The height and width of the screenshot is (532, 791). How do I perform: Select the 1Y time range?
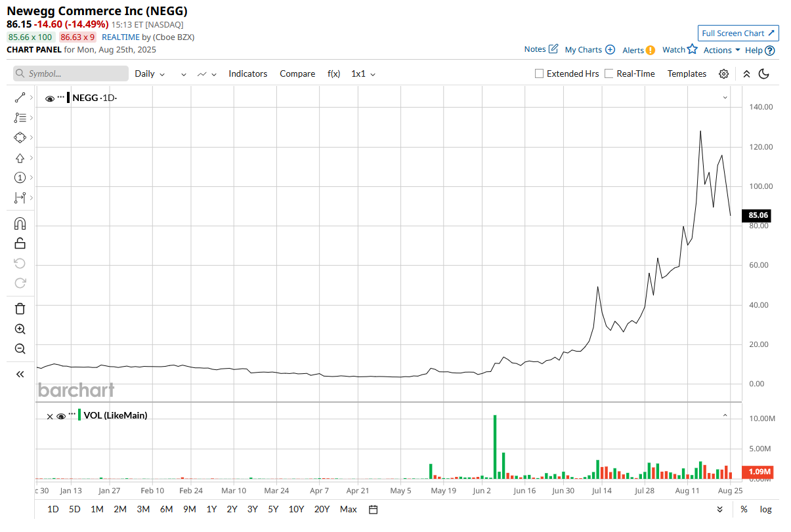[211, 509]
